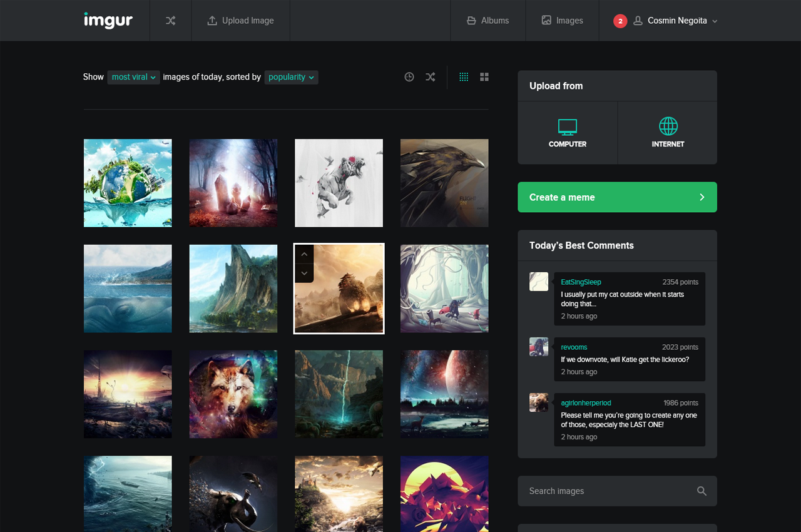Click the clock icon above the gallery

point(409,77)
